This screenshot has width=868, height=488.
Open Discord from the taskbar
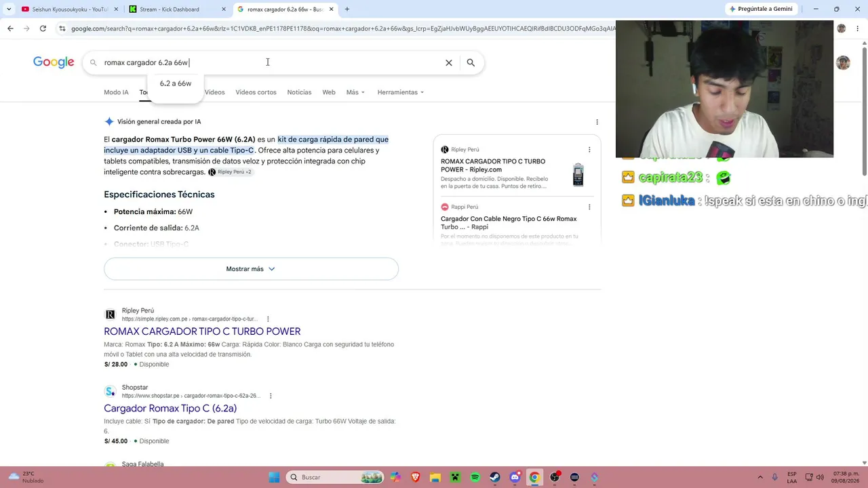pos(515,477)
